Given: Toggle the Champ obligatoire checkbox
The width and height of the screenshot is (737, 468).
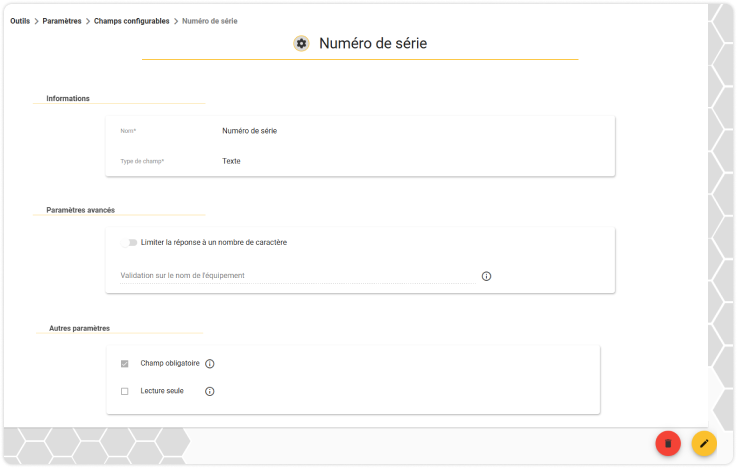Looking at the screenshot, I should (x=125, y=364).
